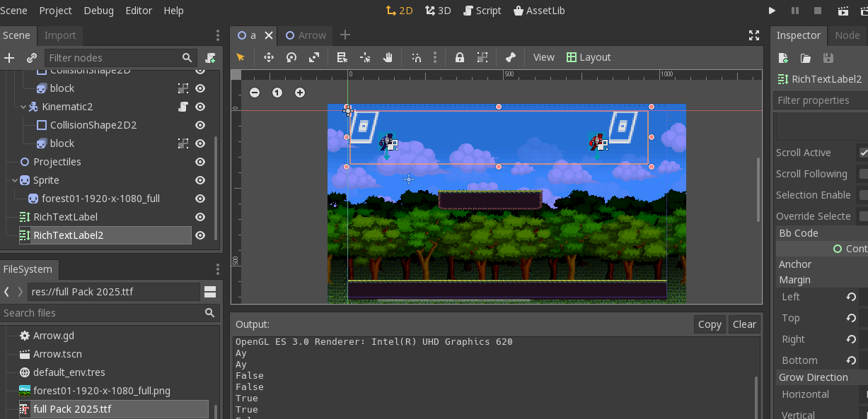
Task: Open snapping options three-dot menu
Action: click(434, 57)
